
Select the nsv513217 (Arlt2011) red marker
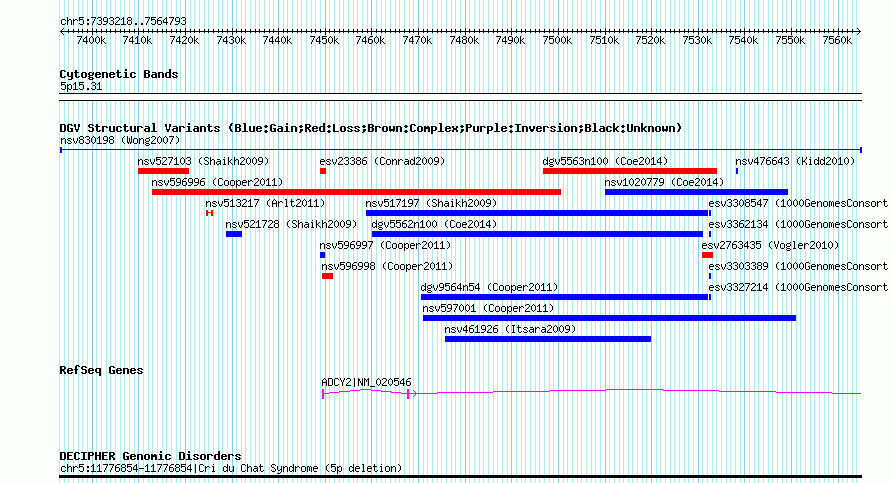(209, 213)
